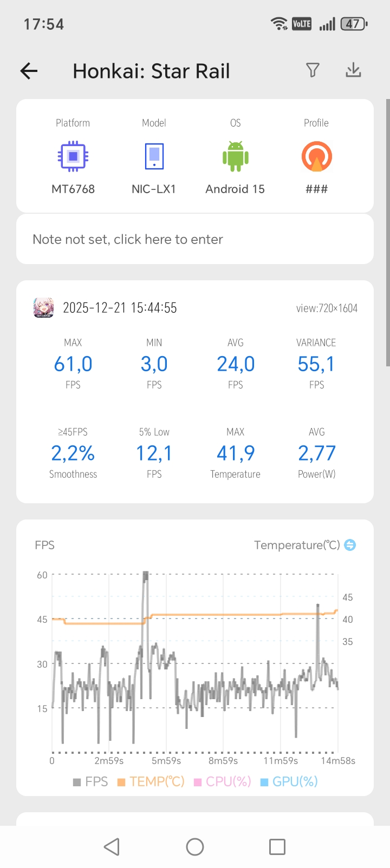Tap the Honkai game thumbnail icon
Viewport: 390px width, 868px height.
pos(43,307)
